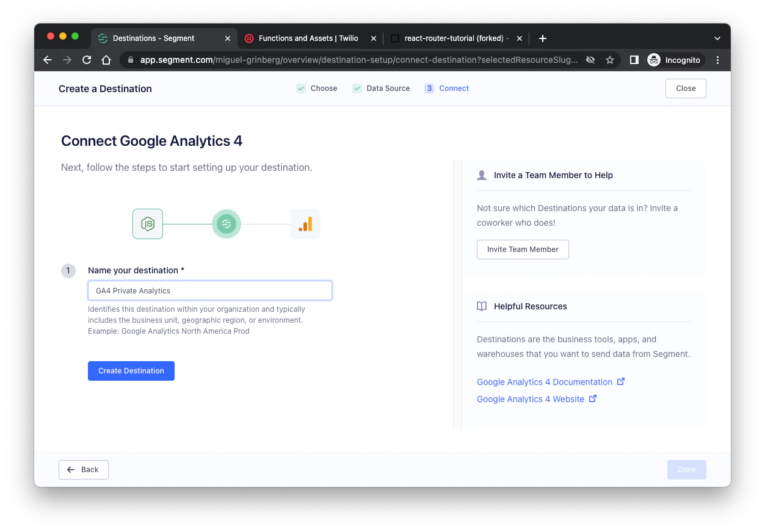Image resolution: width=765 pixels, height=532 pixels.
Task: Open the external link icon after Google Analytics 4 Documentation
Action: click(x=621, y=381)
